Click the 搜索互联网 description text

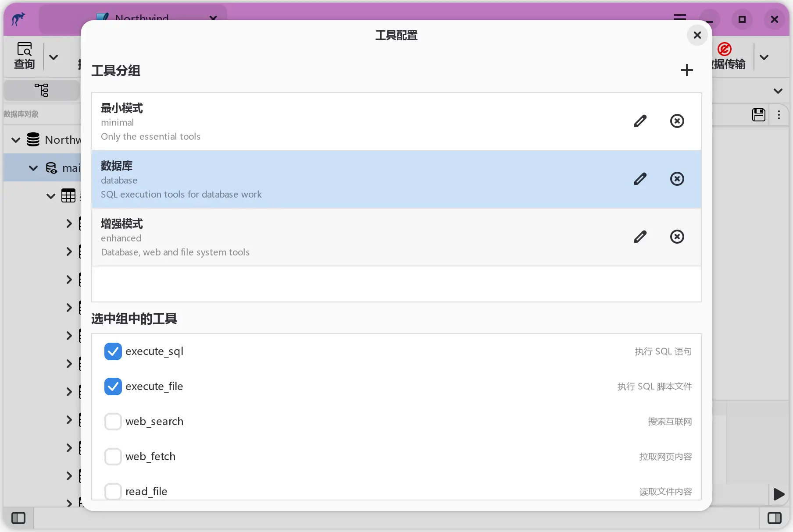tap(670, 422)
